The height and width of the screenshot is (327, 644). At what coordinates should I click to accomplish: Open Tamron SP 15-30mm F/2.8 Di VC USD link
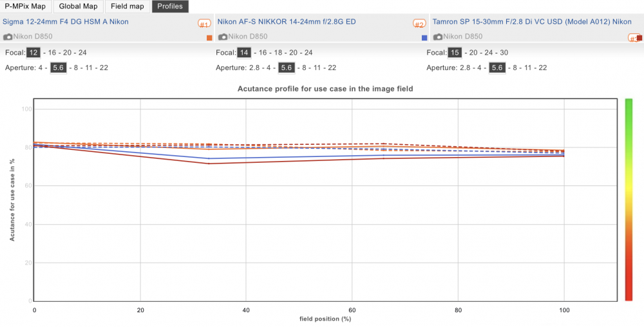click(x=532, y=21)
